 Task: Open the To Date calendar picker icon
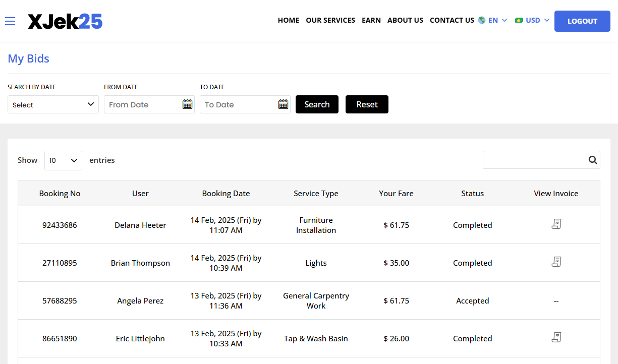(283, 104)
